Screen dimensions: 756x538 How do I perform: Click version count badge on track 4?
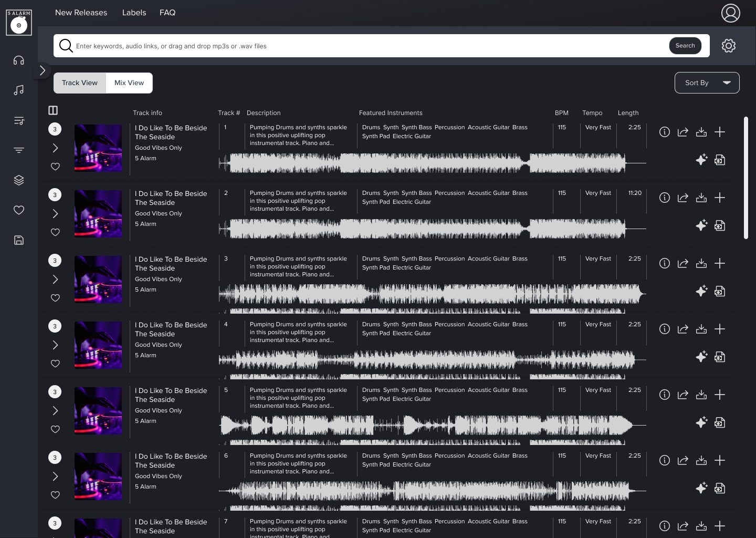(55, 326)
